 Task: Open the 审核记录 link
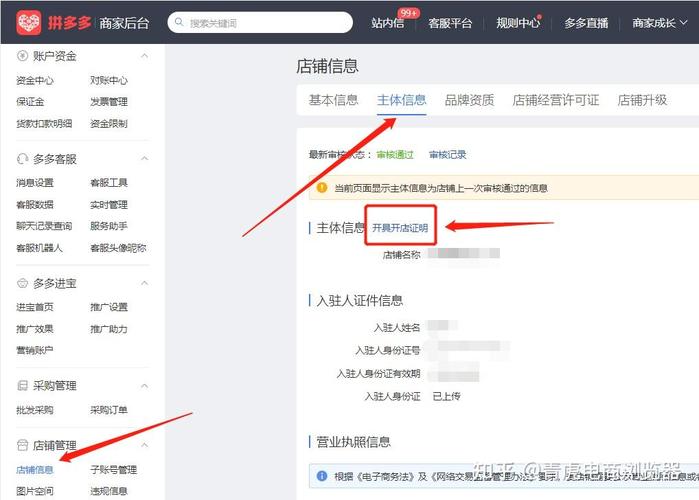click(x=448, y=155)
